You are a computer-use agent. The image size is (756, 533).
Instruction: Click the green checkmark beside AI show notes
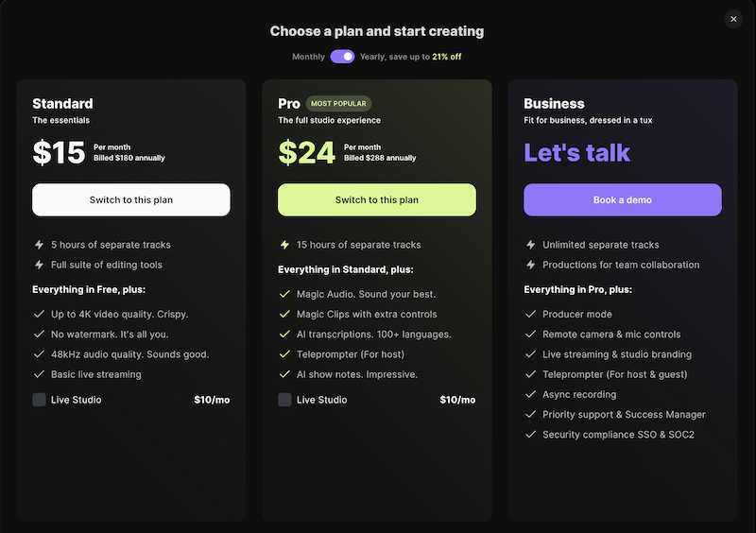[285, 374]
